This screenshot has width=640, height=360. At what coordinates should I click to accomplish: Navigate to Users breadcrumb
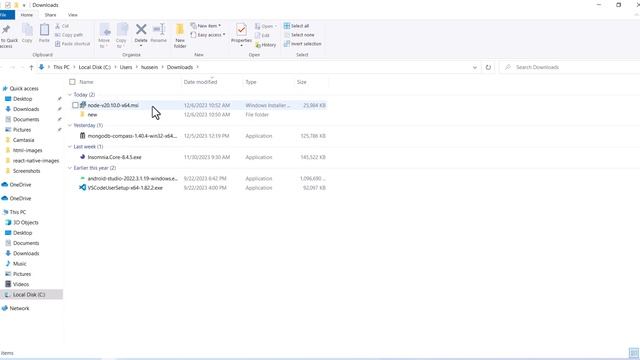(126, 67)
